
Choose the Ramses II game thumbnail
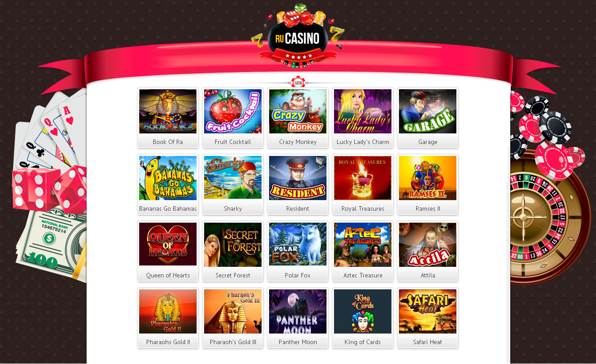coord(428,178)
